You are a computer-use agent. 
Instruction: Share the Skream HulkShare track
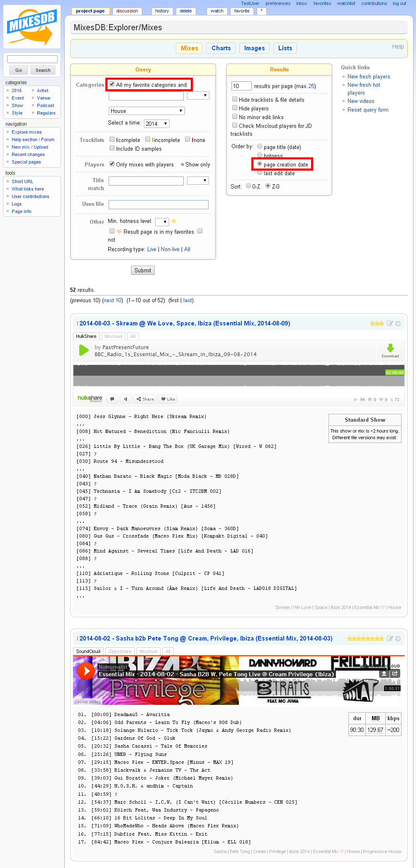145,399
